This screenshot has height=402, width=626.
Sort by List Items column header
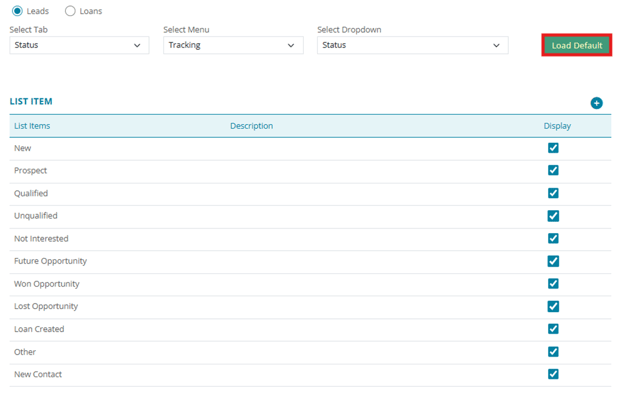pos(32,126)
